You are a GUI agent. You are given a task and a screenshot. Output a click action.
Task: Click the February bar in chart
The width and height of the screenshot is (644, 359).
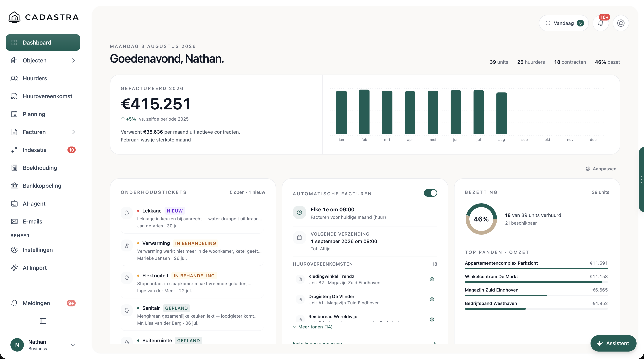pos(364,112)
